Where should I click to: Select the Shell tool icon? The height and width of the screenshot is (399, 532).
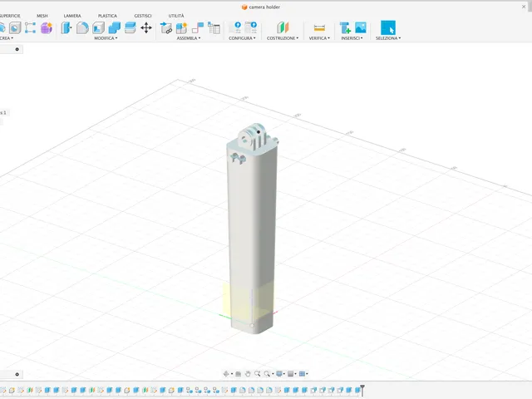pyautogui.click(x=98, y=27)
